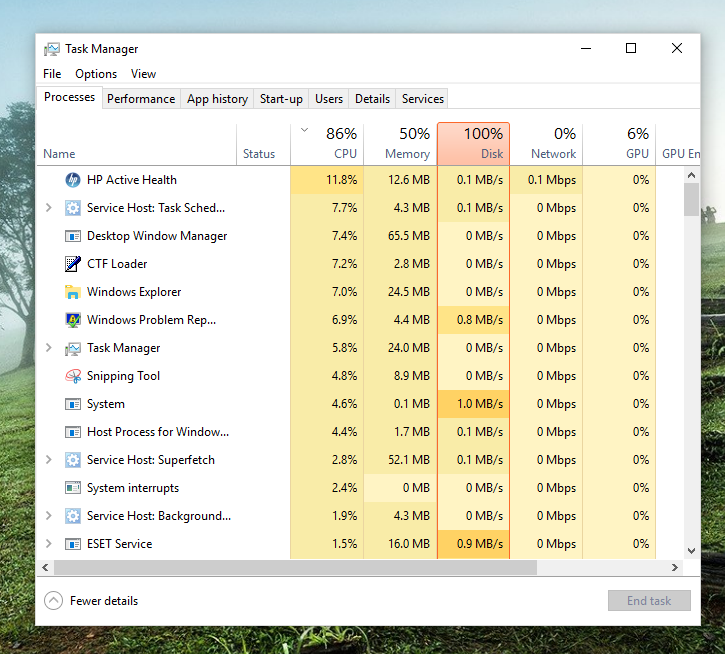The image size is (725, 654).
Task: Click the Windows Explorer folder icon
Action: [73, 292]
